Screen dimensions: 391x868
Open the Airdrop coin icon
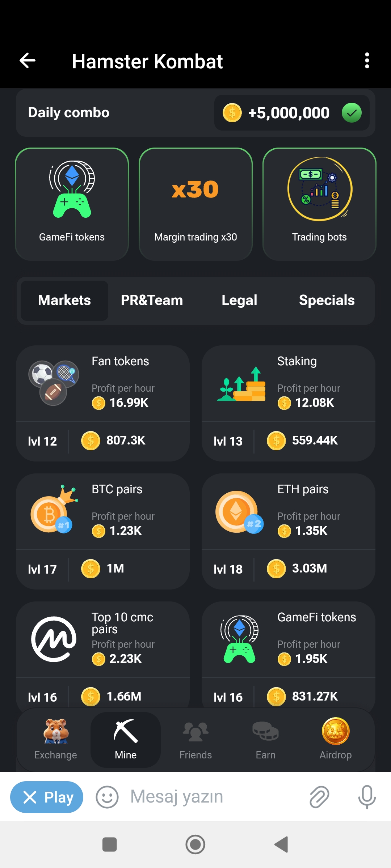[336, 731]
